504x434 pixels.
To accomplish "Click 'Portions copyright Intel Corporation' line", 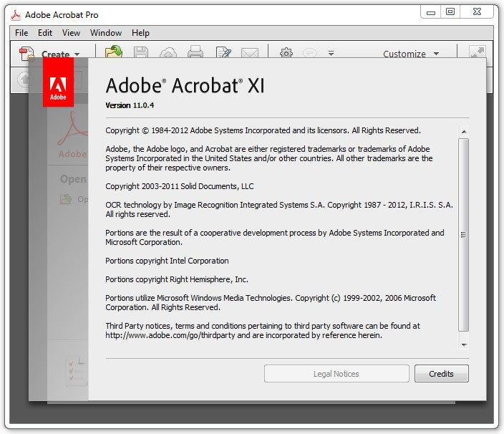I will [167, 261].
